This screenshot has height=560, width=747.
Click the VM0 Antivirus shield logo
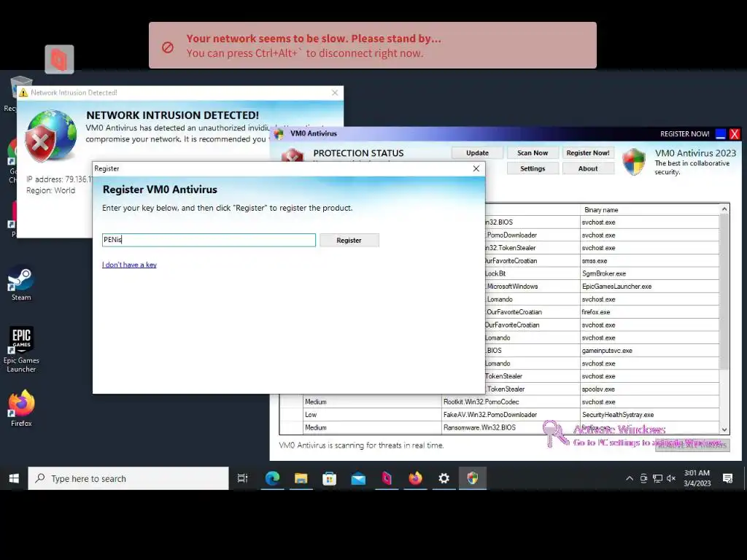click(x=634, y=161)
